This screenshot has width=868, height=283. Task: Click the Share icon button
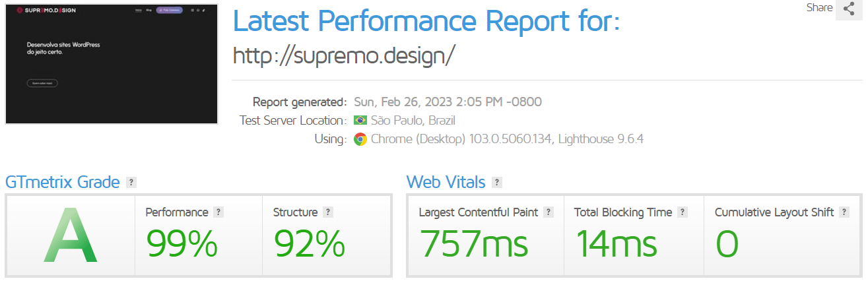pos(849,9)
